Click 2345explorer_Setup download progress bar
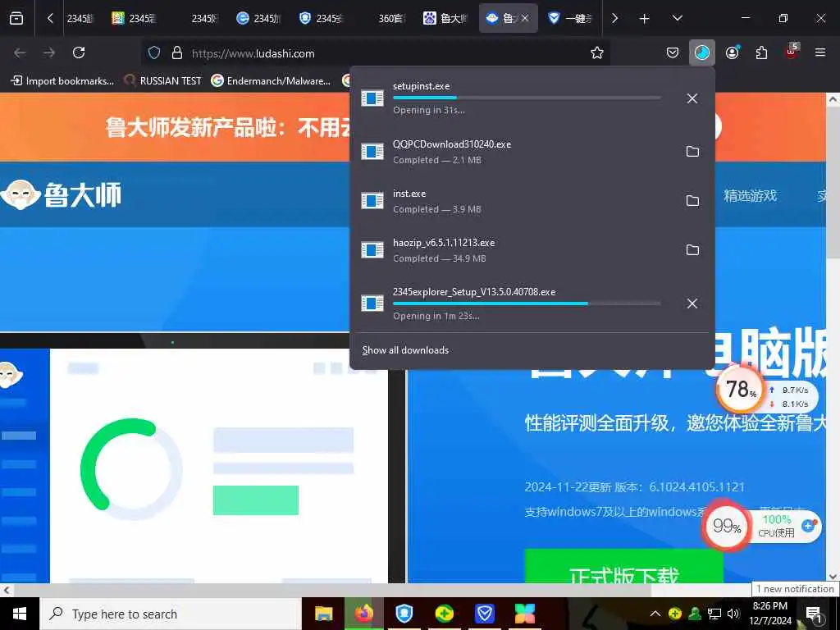Viewport: 840px width, 630px height. pyautogui.click(x=527, y=304)
